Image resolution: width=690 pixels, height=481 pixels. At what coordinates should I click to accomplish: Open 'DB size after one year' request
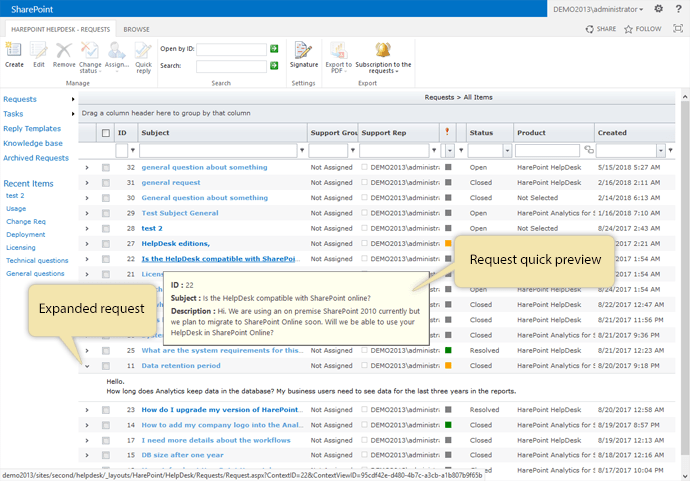tap(182, 455)
